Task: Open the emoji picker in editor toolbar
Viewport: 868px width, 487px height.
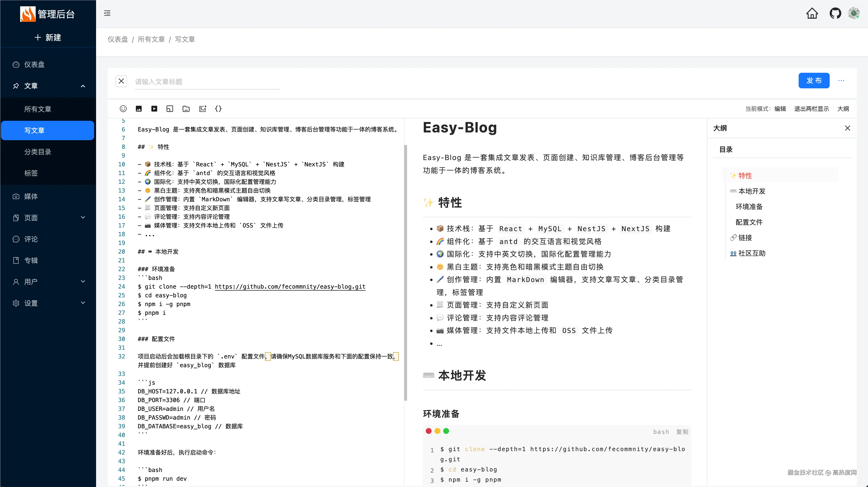Action: pyautogui.click(x=123, y=108)
